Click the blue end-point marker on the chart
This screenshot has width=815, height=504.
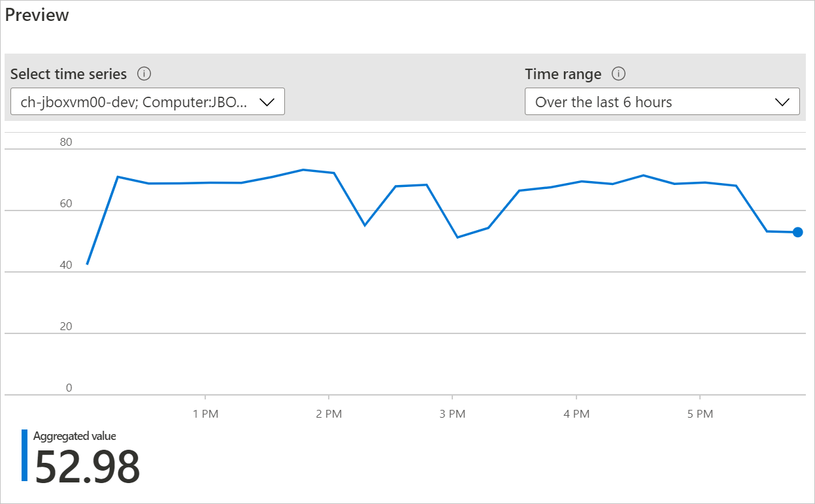797,232
